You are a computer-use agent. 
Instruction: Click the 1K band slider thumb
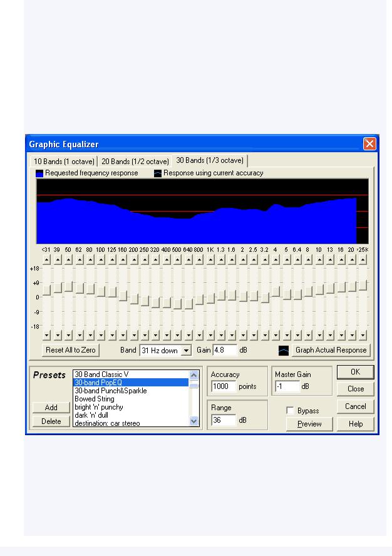[210, 298]
